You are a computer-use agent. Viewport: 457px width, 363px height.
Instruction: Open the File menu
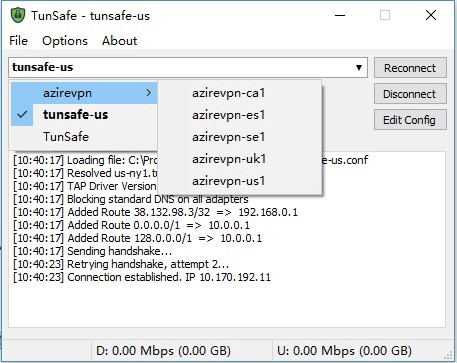pos(18,41)
